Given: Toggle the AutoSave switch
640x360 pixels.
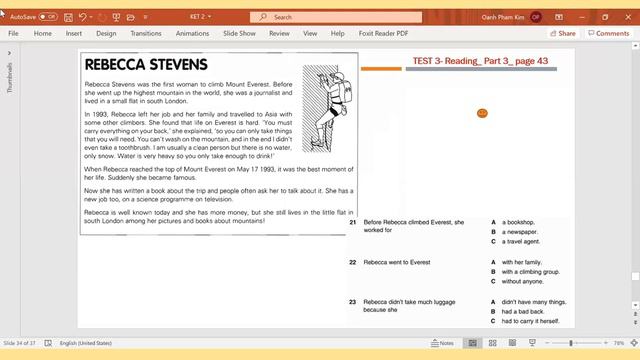Looking at the screenshot, I should coord(48,17).
